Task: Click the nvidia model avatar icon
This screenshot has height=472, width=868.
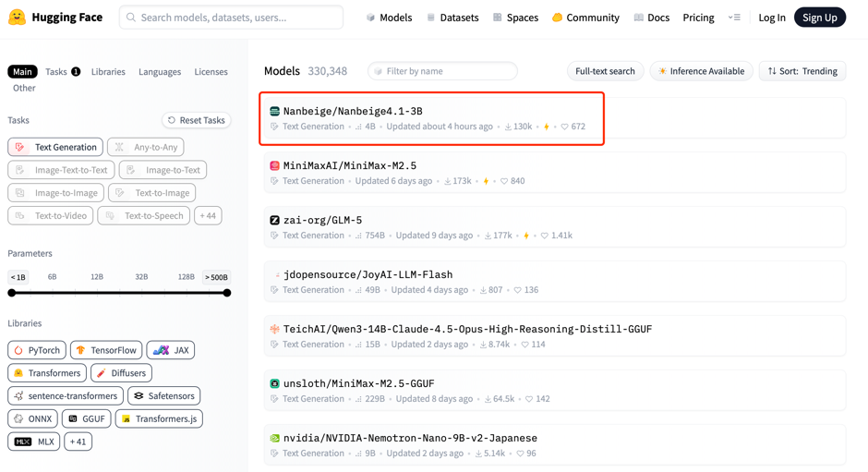Action: (x=274, y=438)
